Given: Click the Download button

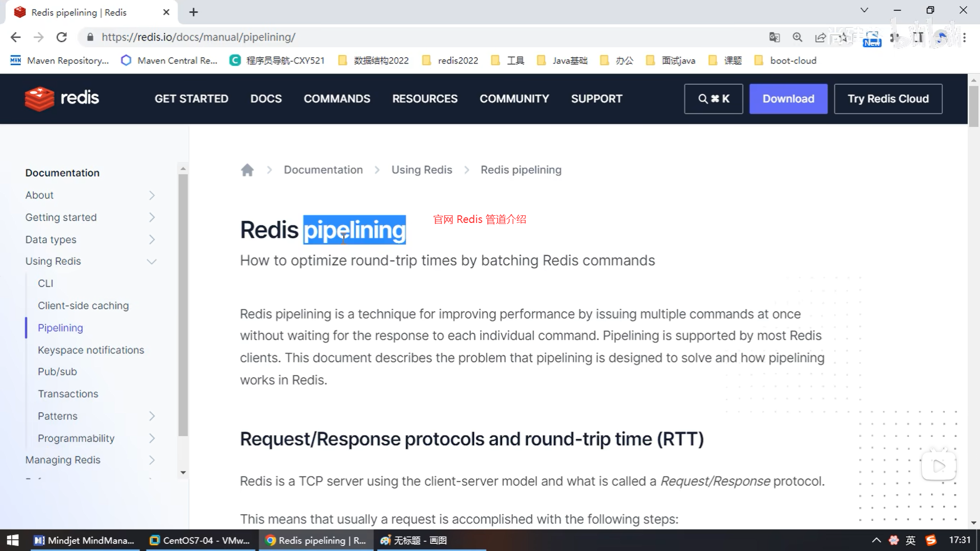Looking at the screenshot, I should pyautogui.click(x=788, y=98).
